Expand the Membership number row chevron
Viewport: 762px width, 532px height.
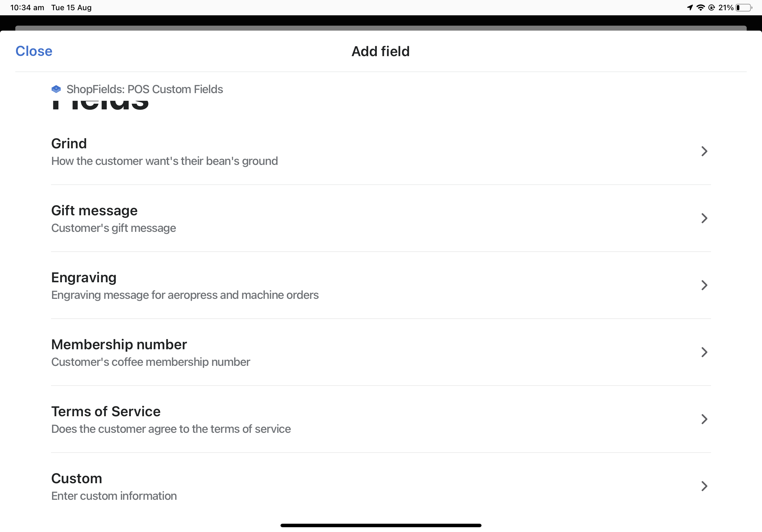tap(705, 352)
